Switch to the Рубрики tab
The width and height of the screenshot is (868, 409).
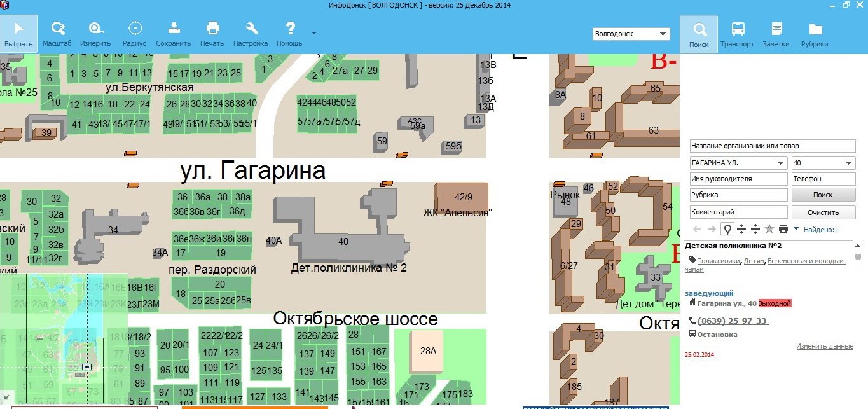point(815,34)
